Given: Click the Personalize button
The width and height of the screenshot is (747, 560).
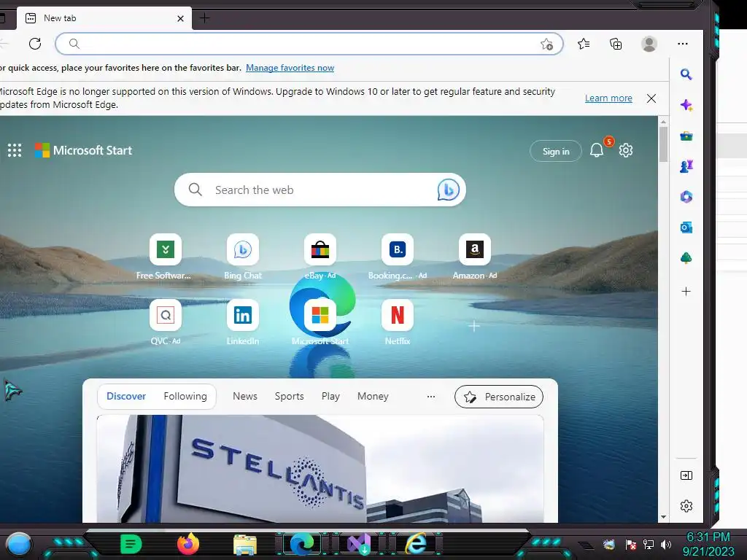Looking at the screenshot, I should point(499,397).
